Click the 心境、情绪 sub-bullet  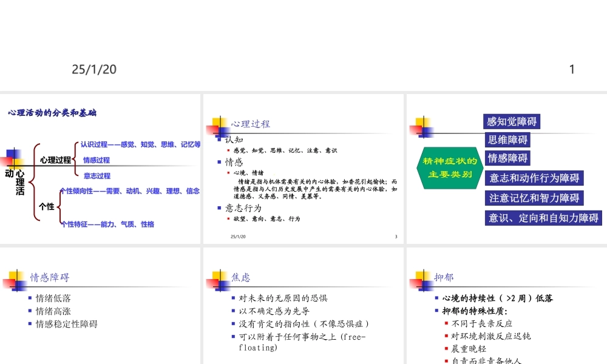[x=248, y=173]
